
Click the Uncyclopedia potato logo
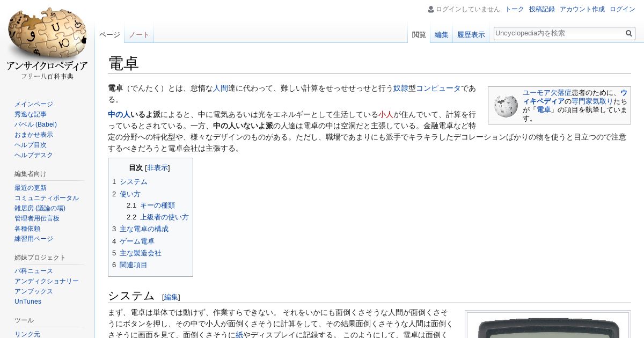pyautogui.click(x=47, y=33)
